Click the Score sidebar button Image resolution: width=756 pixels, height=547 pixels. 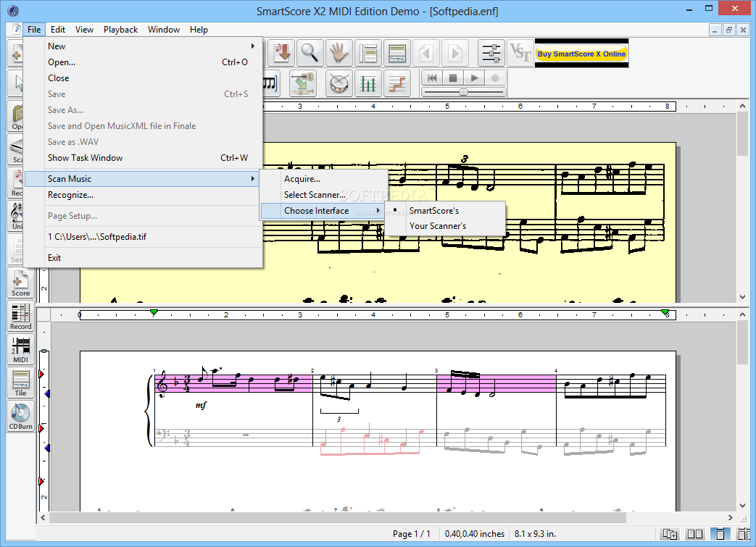(21, 283)
